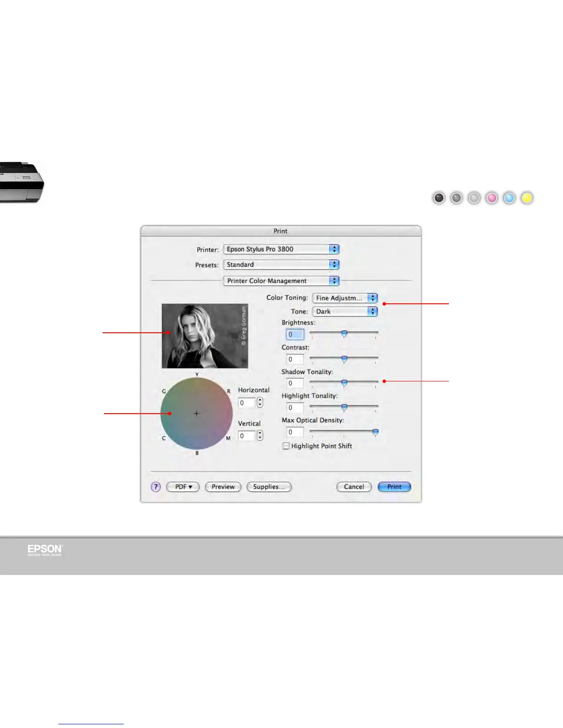Click the Shadow Tonality slider handle

point(344,383)
